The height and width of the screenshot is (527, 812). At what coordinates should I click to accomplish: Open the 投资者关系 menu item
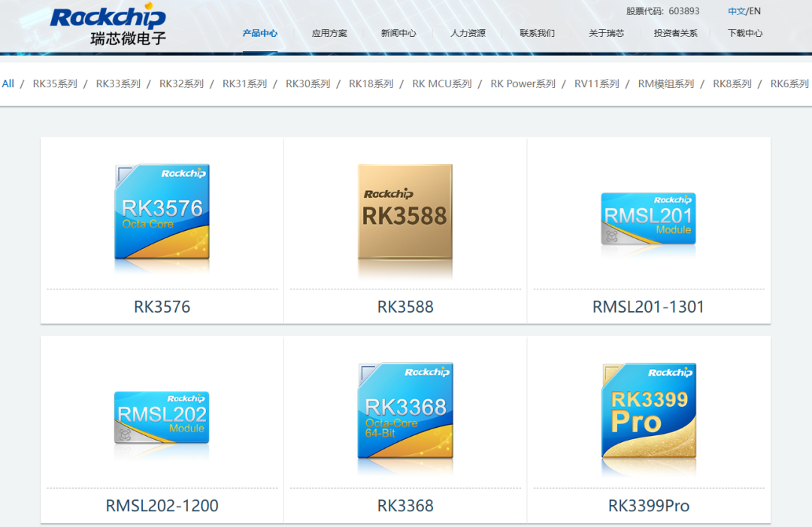[x=675, y=33]
